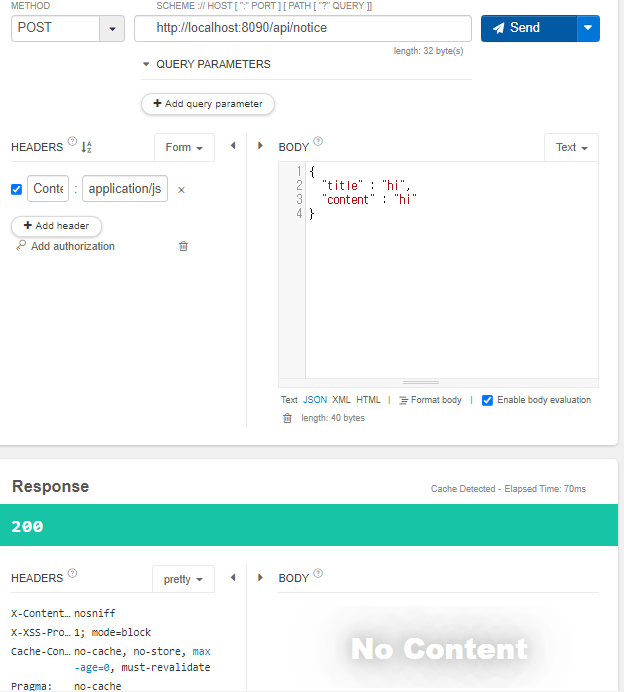Switch body syntax mode to Text
The width and height of the screenshot is (624, 692).
(x=289, y=400)
